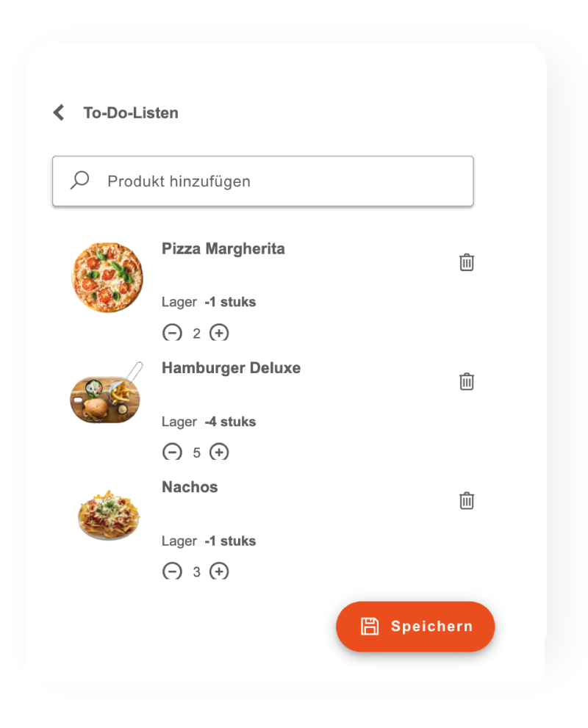
Task: Select the Hamburger Deluxe product name
Action: [x=231, y=368]
